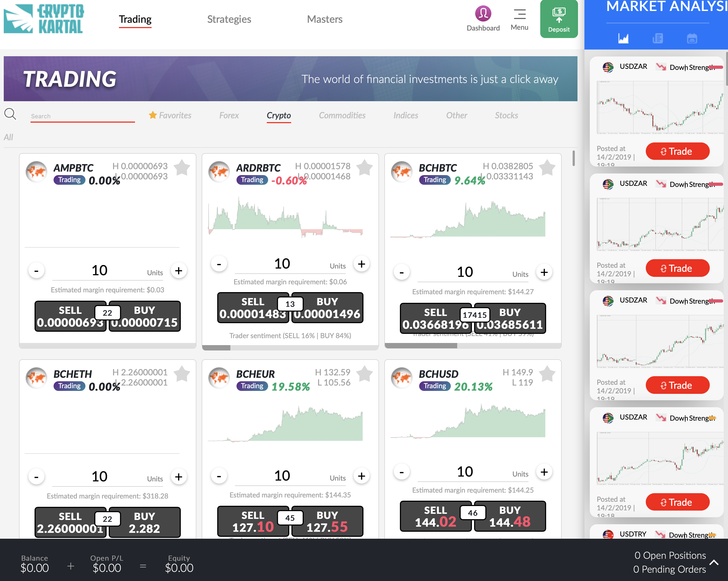This screenshot has width=728, height=581.
Task: Click Trade on fourth USDZAR analysis card
Action: click(677, 502)
